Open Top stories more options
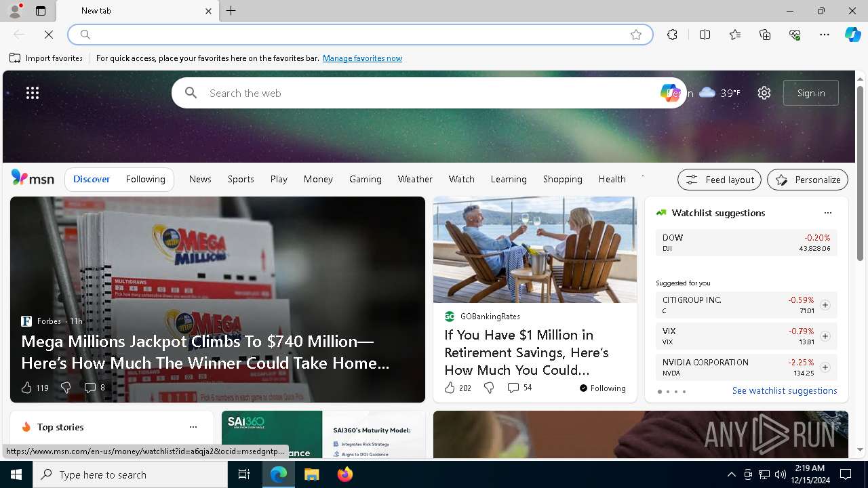This screenshot has height=488, width=868. pyautogui.click(x=193, y=427)
